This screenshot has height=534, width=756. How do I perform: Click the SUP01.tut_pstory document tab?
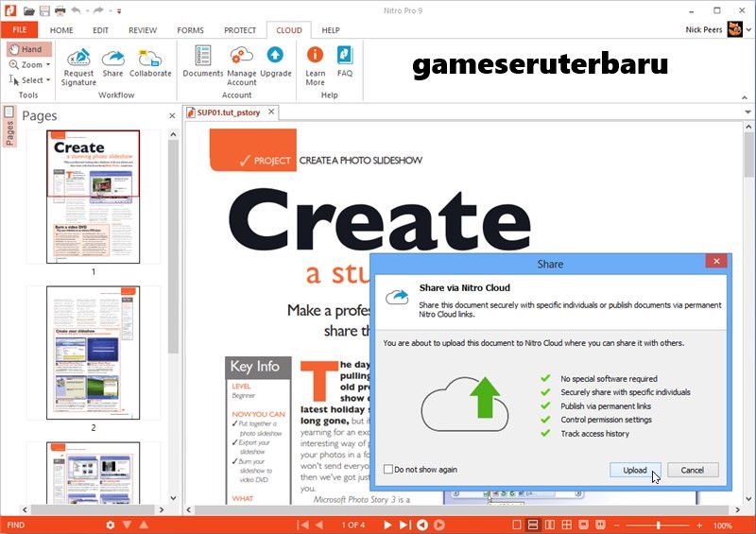[228, 112]
